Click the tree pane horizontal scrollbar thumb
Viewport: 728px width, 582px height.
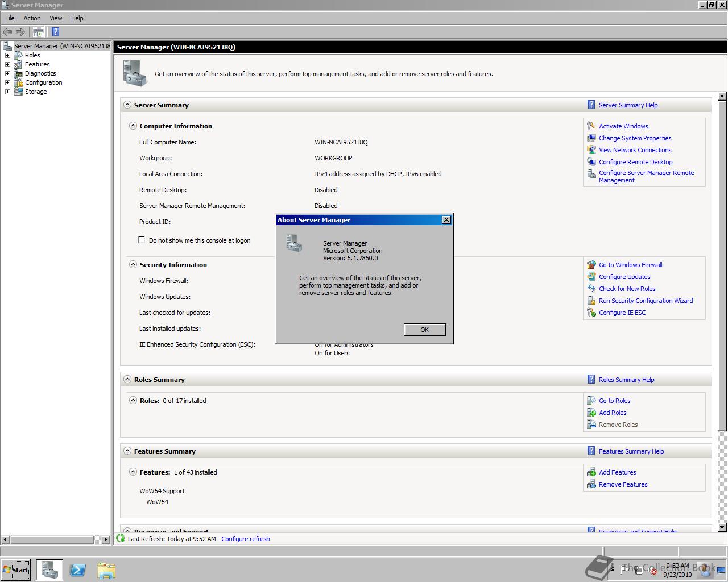point(52,539)
